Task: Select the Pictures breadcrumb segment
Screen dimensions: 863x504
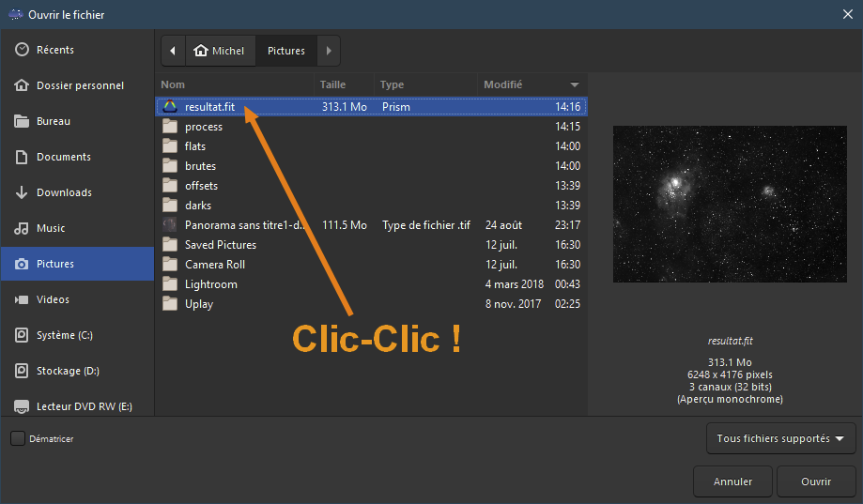Action: tap(286, 51)
